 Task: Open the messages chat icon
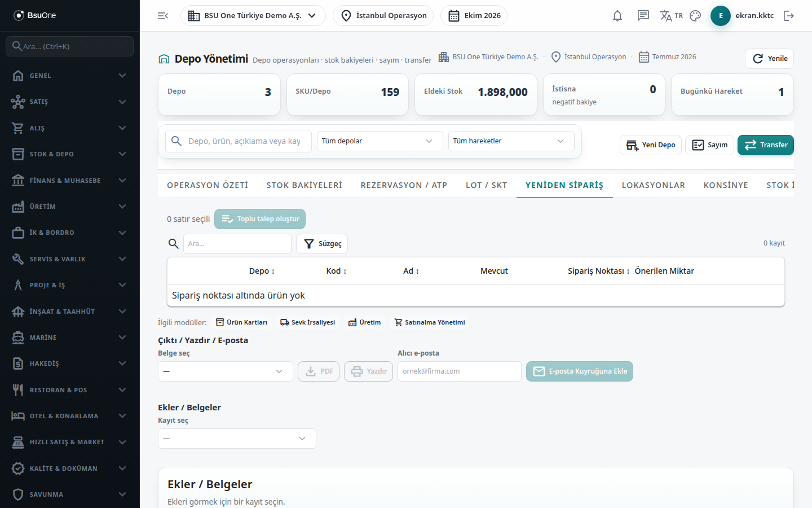tap(643, 16)
